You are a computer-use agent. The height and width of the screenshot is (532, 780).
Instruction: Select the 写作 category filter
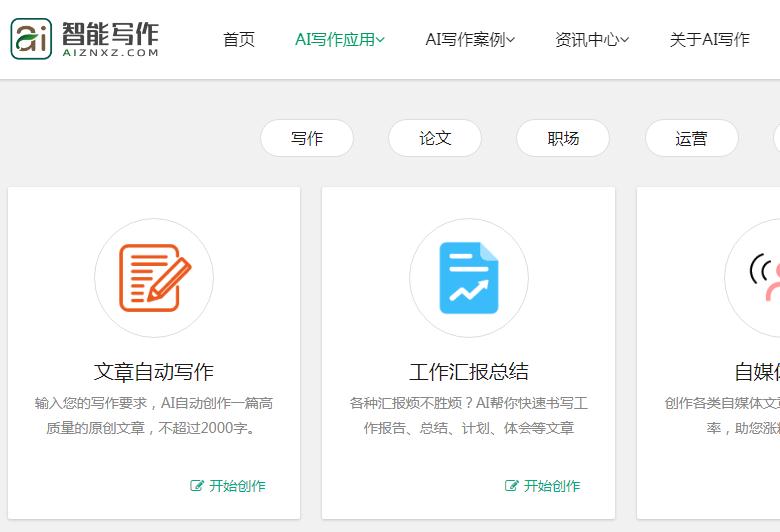pyautogui.click(x=307, y=138)
